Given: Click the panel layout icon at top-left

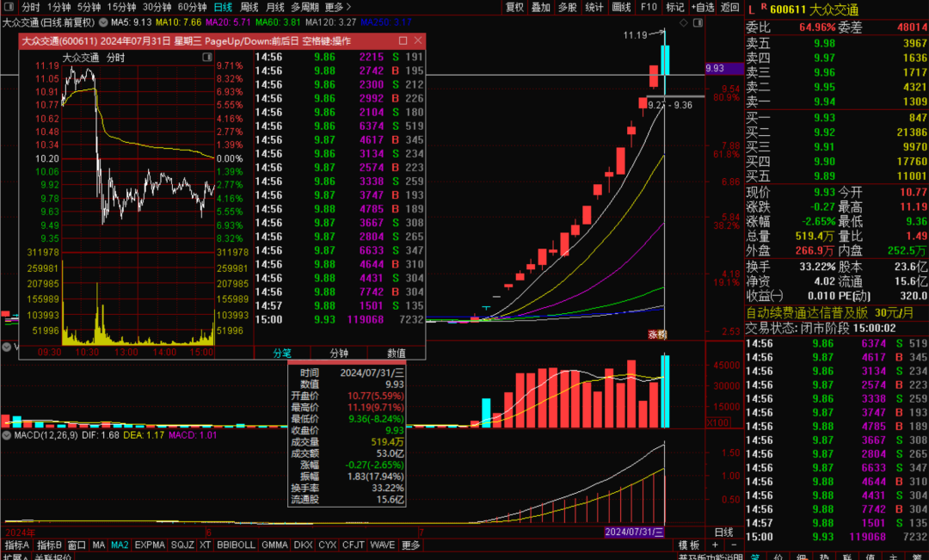Looking at the screenshot, I should click(9, 7).
